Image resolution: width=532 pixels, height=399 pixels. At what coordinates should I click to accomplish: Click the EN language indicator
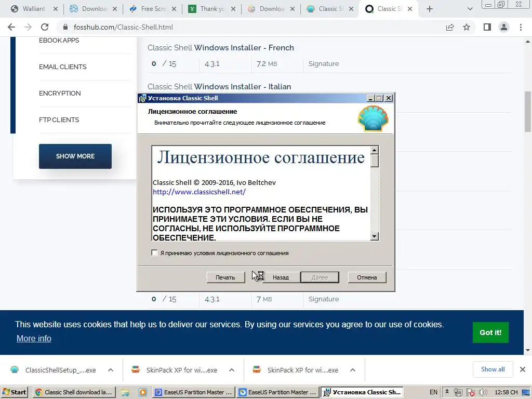433,392
